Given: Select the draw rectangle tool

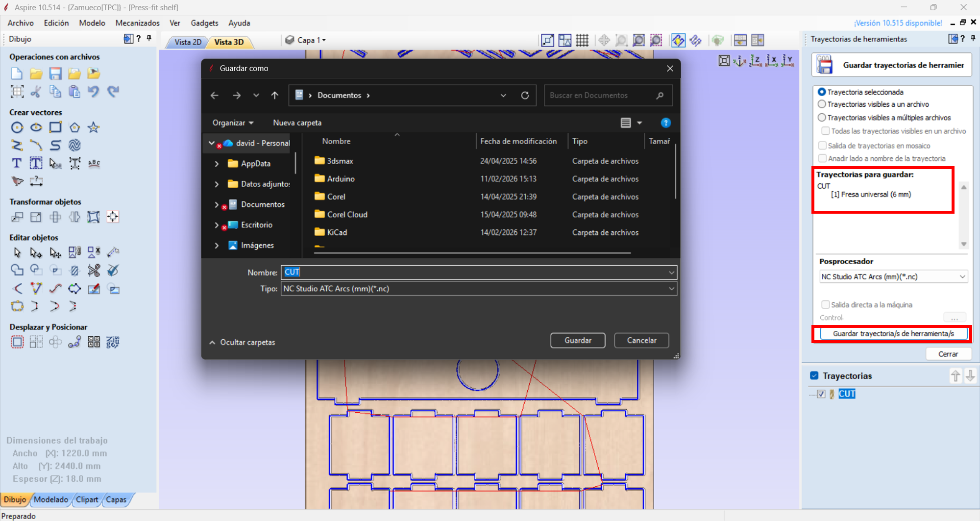Looking at the screenshot, I should coord(55,128).
